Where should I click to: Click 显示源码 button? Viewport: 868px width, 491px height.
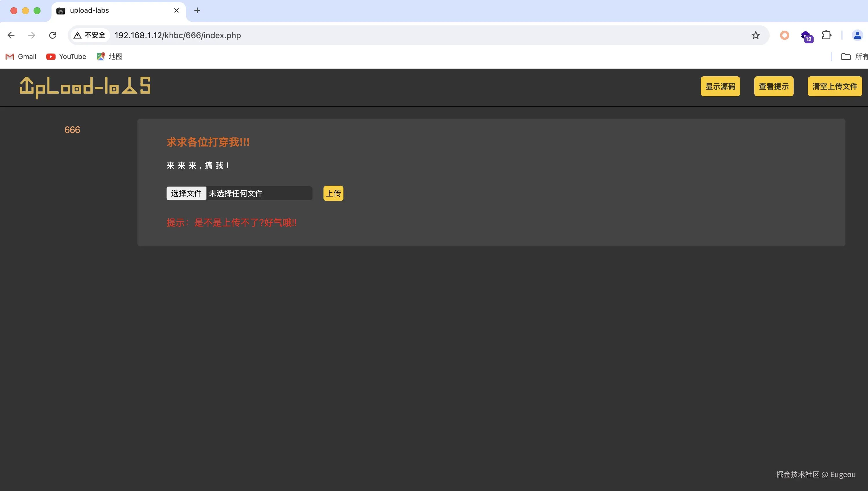[720, 87]
